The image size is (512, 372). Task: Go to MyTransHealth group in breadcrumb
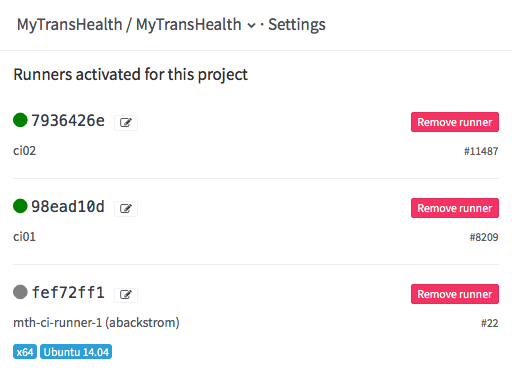click(x=70, y=25)
